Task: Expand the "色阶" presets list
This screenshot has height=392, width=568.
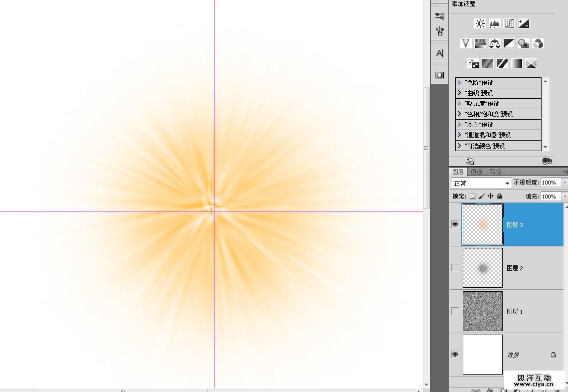Action: pyautogui.click(x=459, y=82)
